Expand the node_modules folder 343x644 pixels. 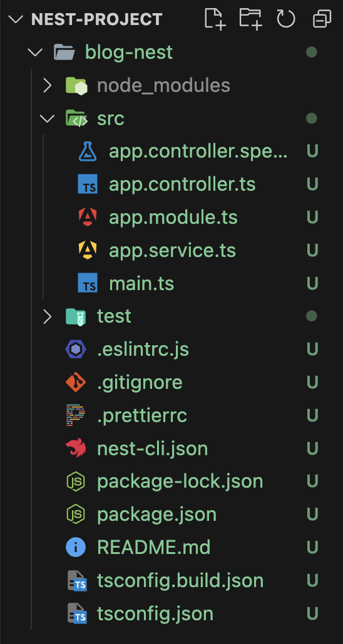tap(48, 86)
